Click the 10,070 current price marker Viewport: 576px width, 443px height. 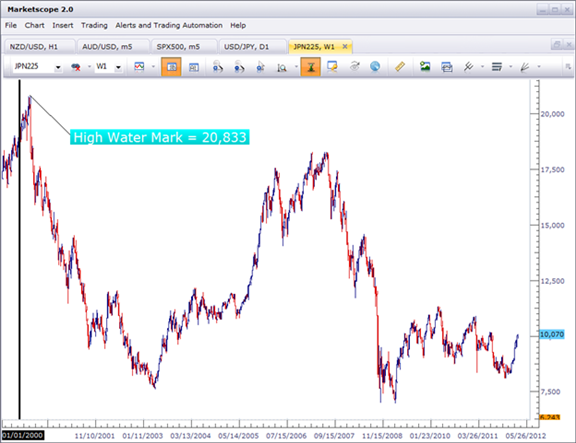click(551, 334)
